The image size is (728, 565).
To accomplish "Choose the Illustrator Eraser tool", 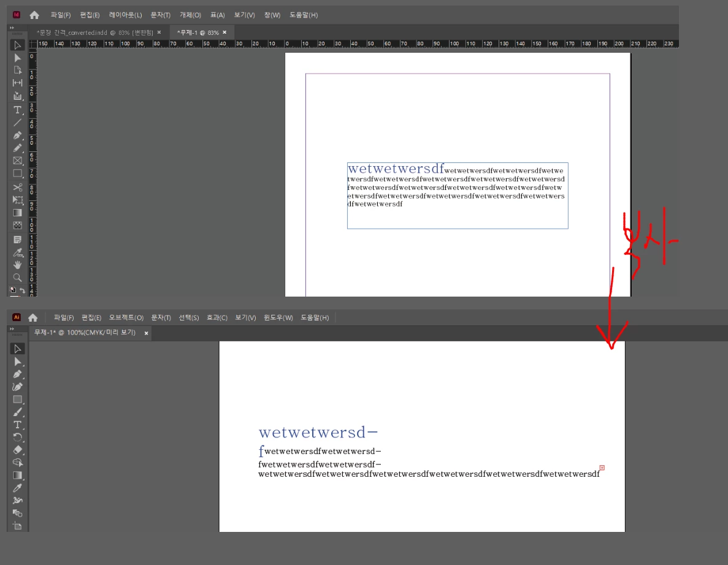I will tap(17, 450).
